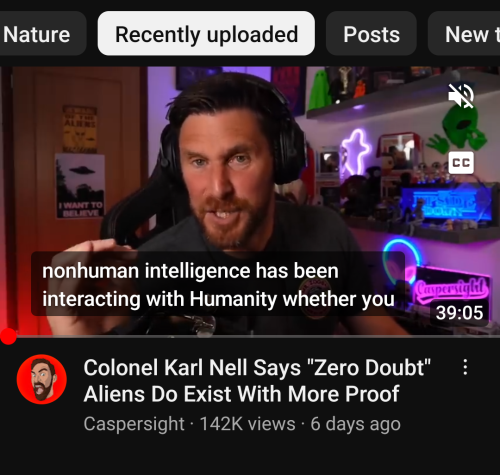Click the red playback scrubber dot
This screenshot has width=500, height=475.
pyautogui.click(x=8, y=336)
